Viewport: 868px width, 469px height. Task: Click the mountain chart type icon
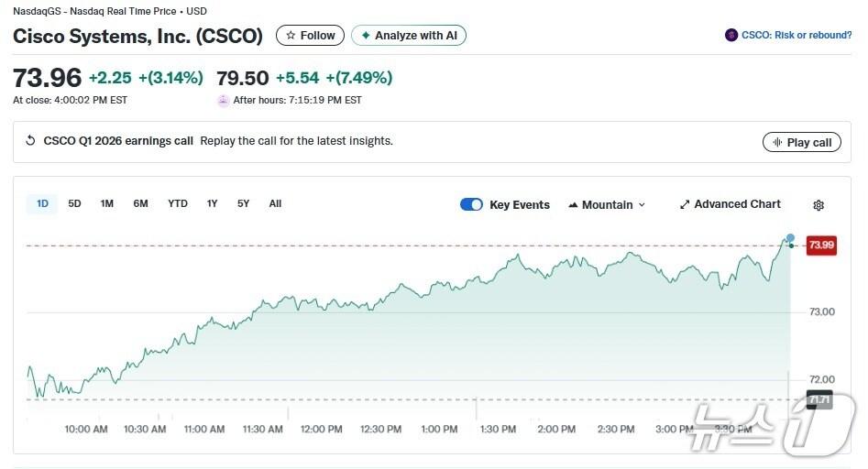(x=574, y=205)
